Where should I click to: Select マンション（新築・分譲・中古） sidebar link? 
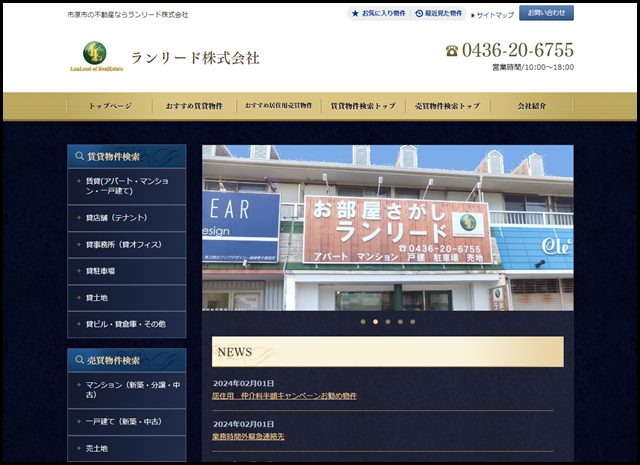[127, 390]
